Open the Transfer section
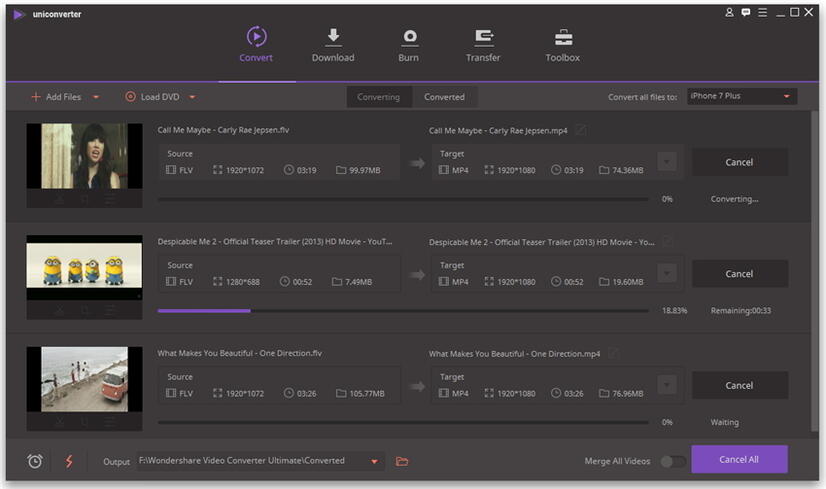 (x=483, y=45)
